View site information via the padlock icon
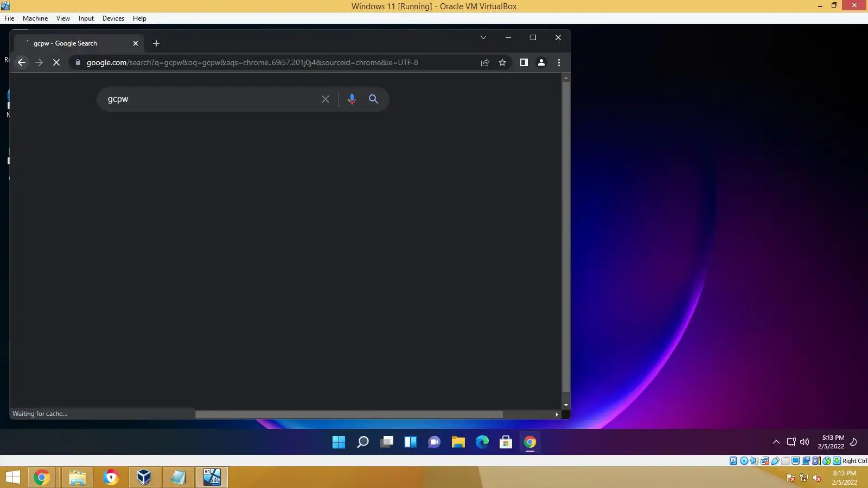Viewport: 868px width, 488px height. pyautogui.click(x=78, y=62)
